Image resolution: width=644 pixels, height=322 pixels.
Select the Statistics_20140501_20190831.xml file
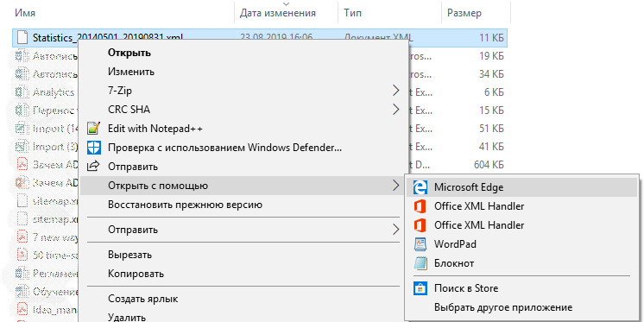click(x=108, y=37)
